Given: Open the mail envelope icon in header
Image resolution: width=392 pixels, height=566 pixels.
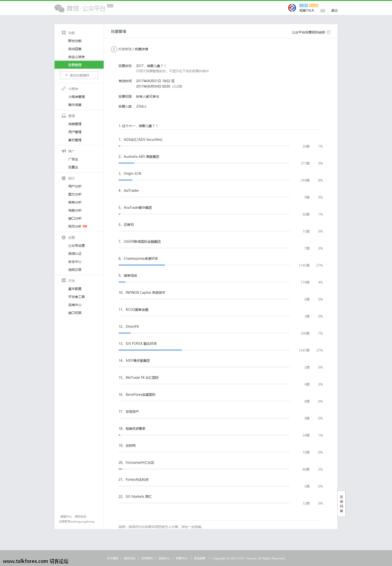Looking at the screenshot, I should pos(323,10).
